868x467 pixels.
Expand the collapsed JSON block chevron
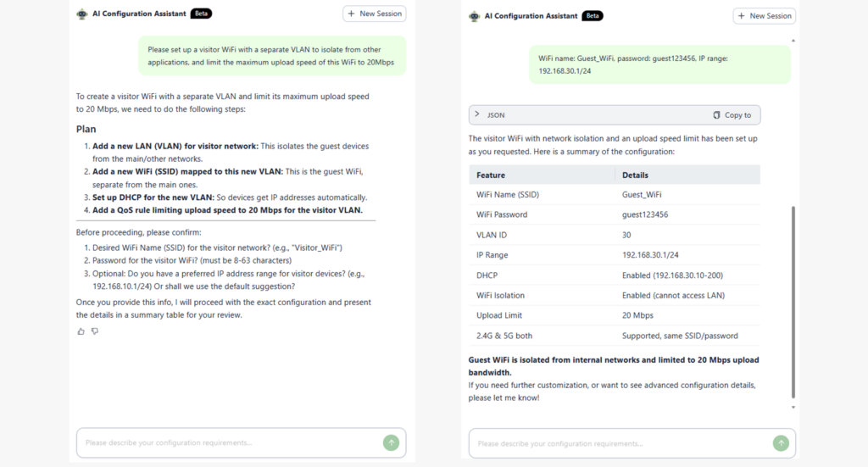[x=477, y=114]
